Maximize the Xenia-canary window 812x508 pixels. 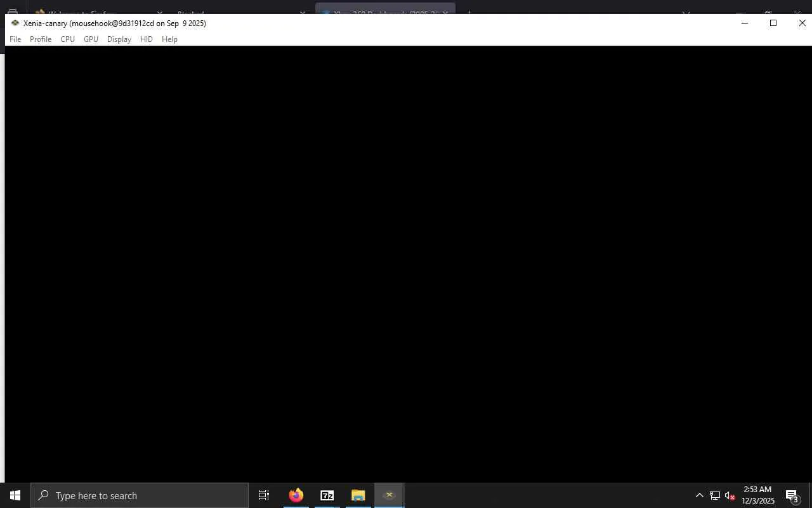point(773,23)
